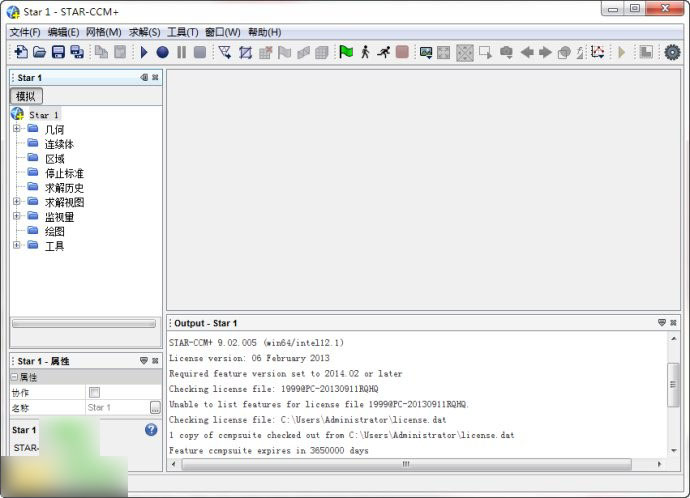Select the Star 1 root tree node

(44, 115)
